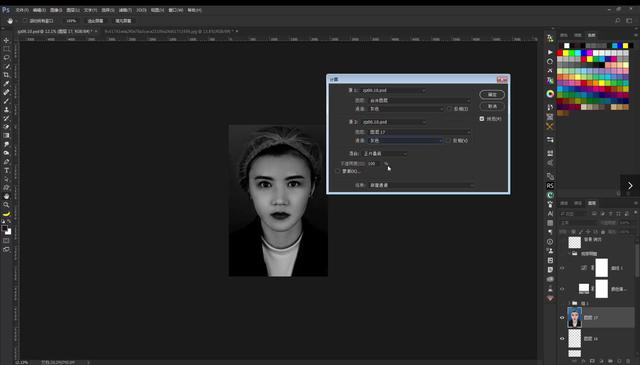Click the Cancel button in Calculations dialog
The height and width of the screenshot is (365, 640).
coord(492,107)
